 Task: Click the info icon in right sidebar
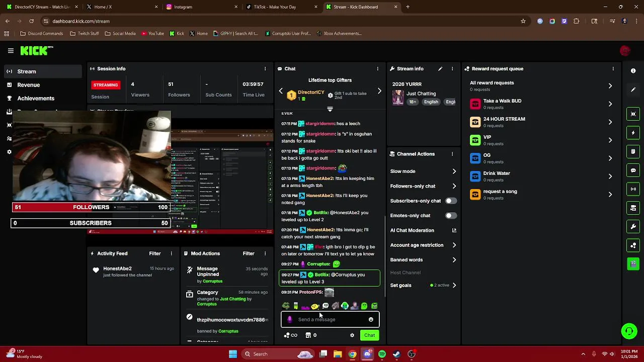click(x=633, y=71)
